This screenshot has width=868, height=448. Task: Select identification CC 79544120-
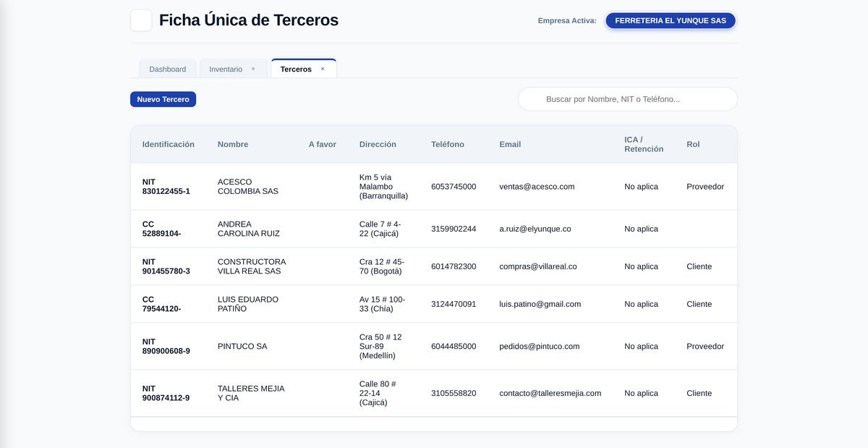coord(162,304)
